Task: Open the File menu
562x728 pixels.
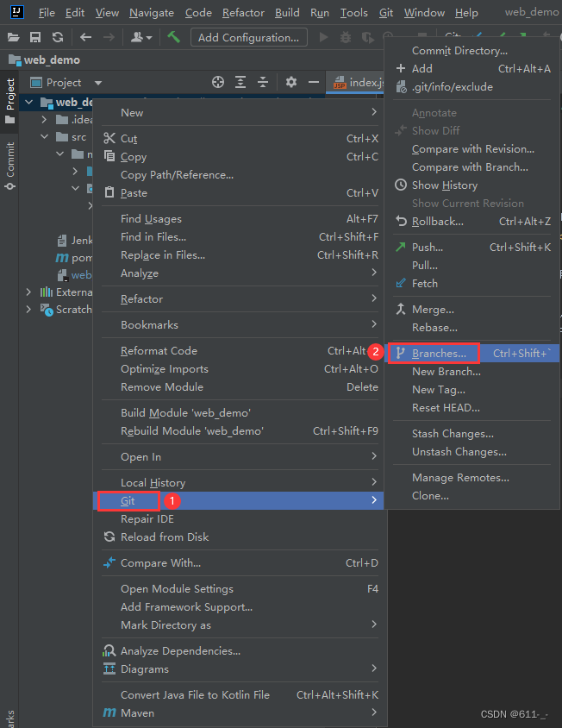Action: (47, 13)
